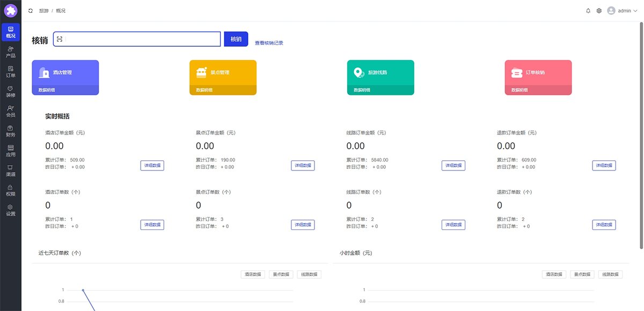Open 数据明细 on 酒店管理 card
The height and width of the screenshot is (311, 644).
tap(47, 90)
